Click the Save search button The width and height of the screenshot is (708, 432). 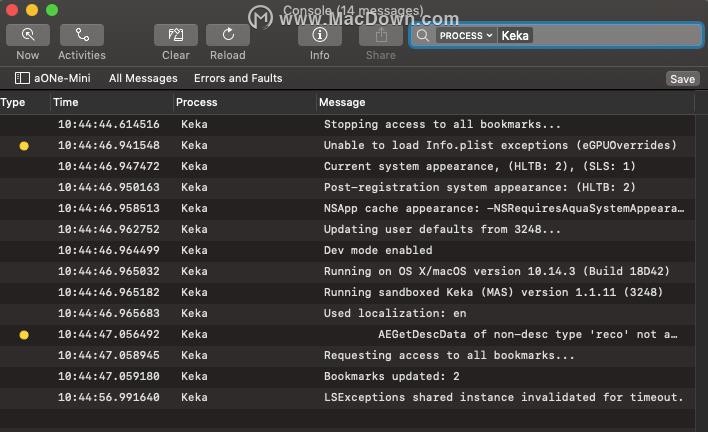[x=683, y=79]
